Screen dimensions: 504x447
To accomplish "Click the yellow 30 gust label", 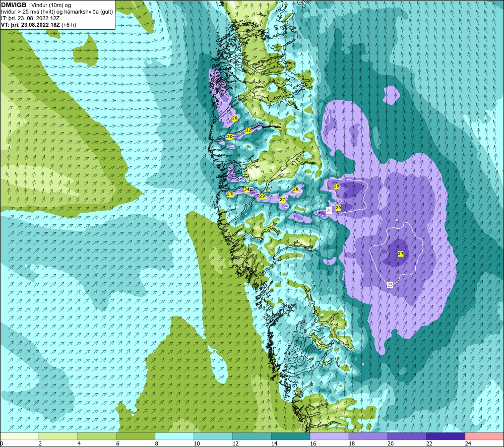I will [x=229, y=137].
